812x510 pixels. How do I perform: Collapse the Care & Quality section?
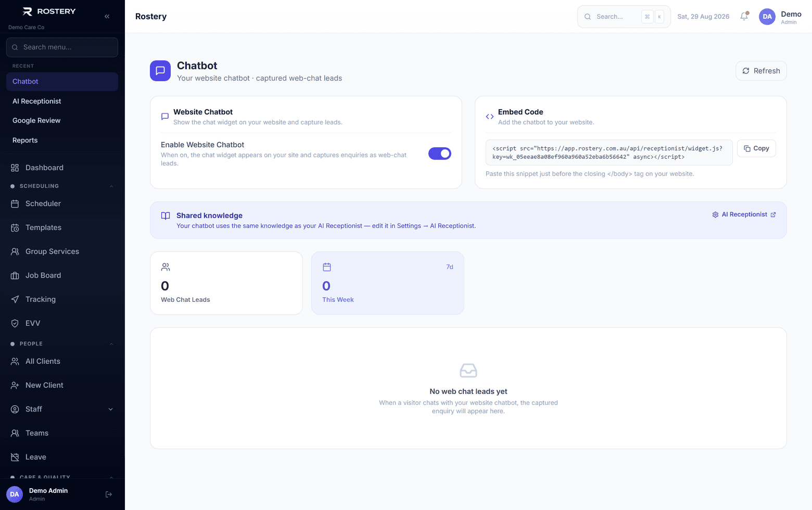tap(111, 477)
